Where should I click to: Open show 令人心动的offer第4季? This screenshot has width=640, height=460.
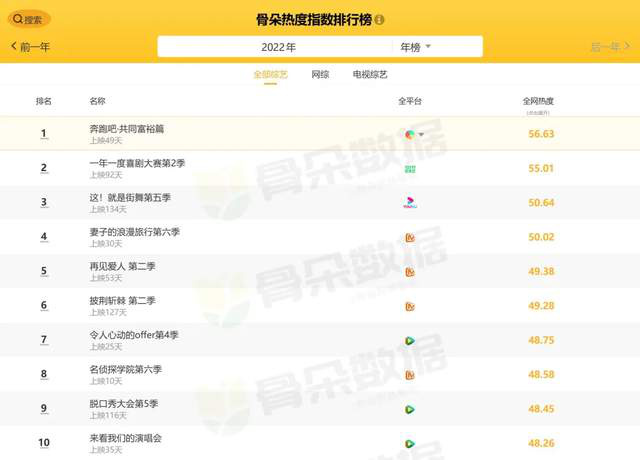(x=133, y=335)
